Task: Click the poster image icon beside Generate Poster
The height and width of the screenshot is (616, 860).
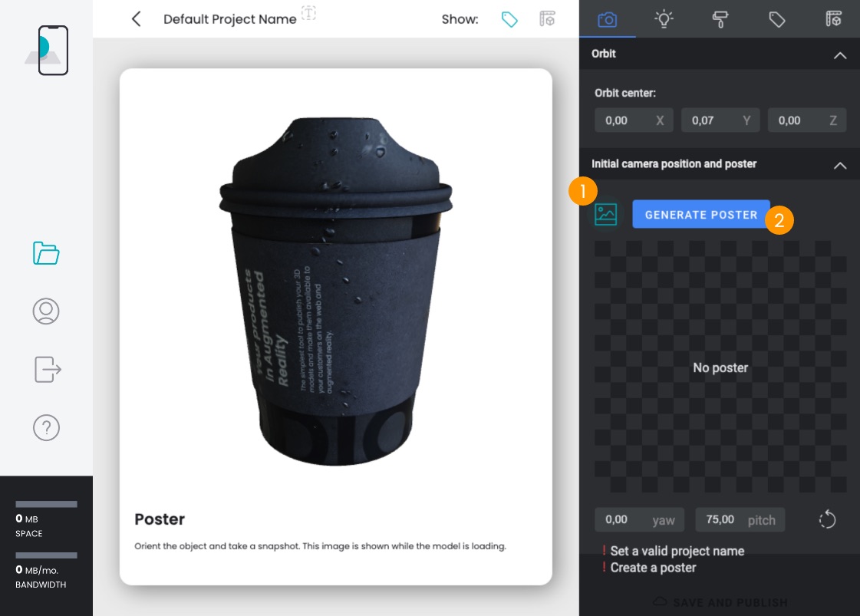Action: (x=606, y=215)
